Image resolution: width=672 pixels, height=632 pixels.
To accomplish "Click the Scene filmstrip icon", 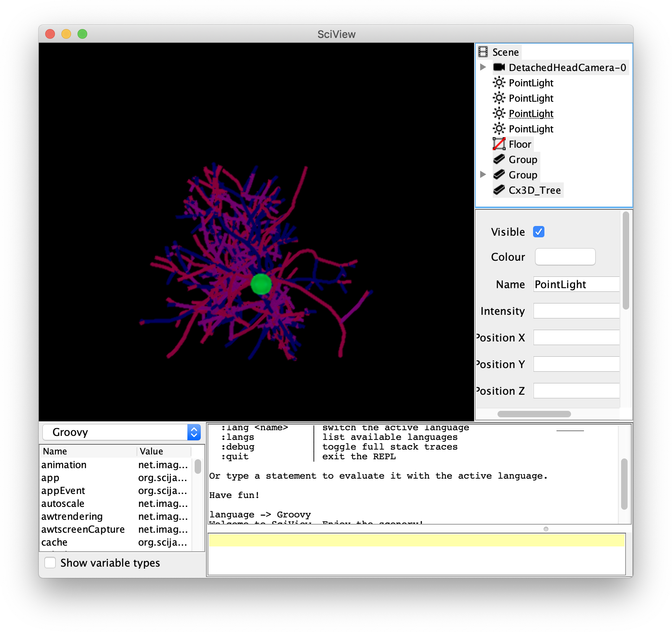I will [x=483, y=52].
